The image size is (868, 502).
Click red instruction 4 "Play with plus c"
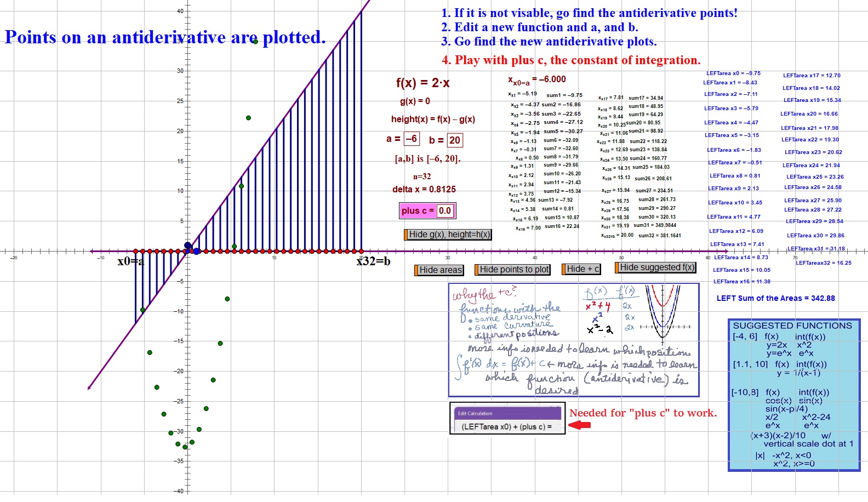tap(571, 60)
